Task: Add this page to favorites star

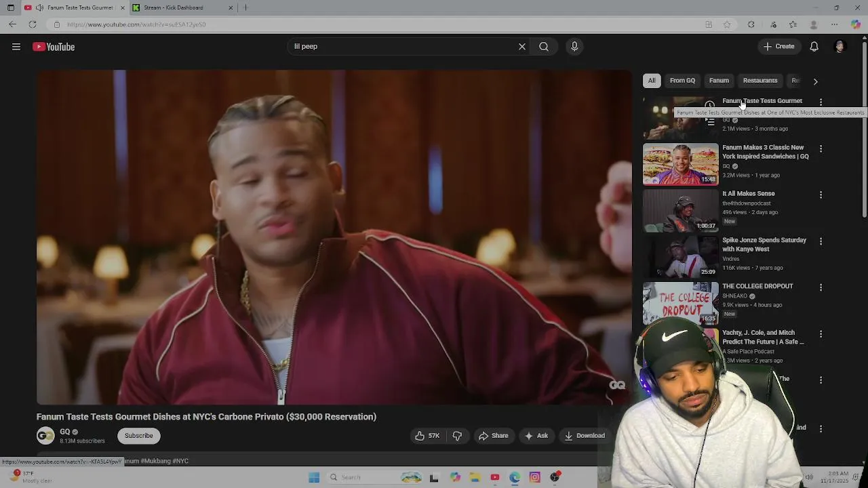Action: pyautogui.click(x=727, y=24)
